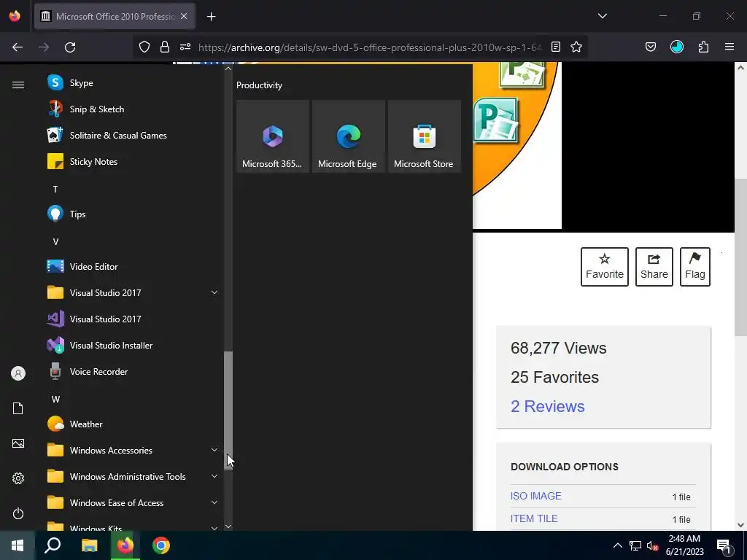Image resolution: width=747 pixels, height=560 pixels.
Task: Select the Microsoft Office 2010 tab
Action: click(115, 16)
